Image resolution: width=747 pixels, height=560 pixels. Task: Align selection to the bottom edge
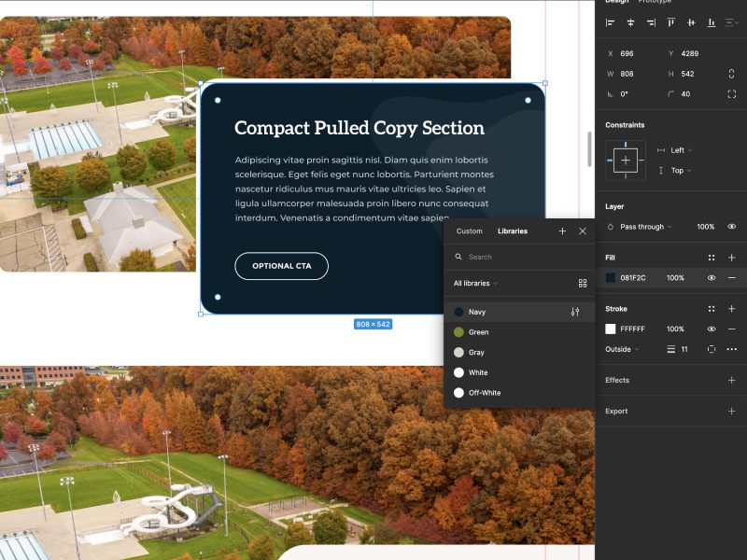tap(712, 22)
